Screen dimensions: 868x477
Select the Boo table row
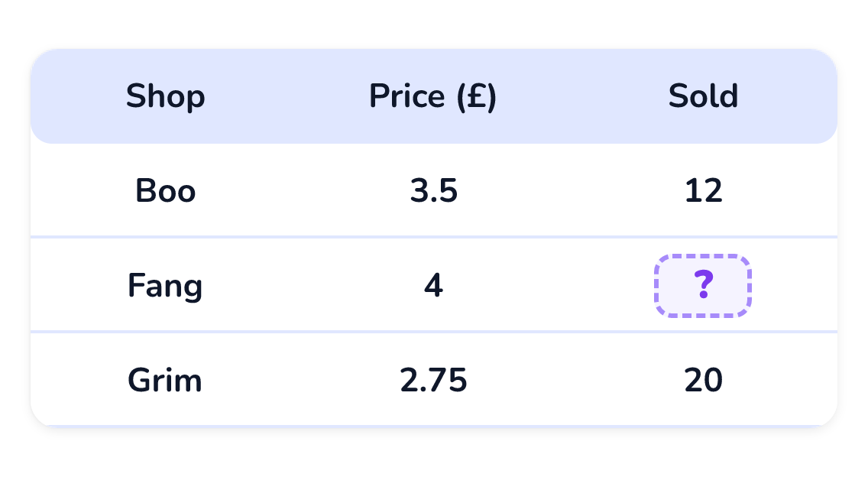pos(434,190)
